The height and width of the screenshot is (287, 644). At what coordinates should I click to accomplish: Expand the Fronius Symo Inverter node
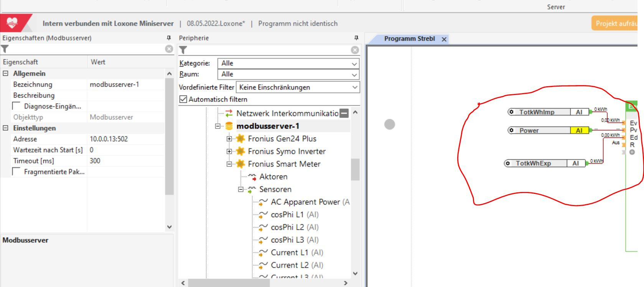pos(229,151)
